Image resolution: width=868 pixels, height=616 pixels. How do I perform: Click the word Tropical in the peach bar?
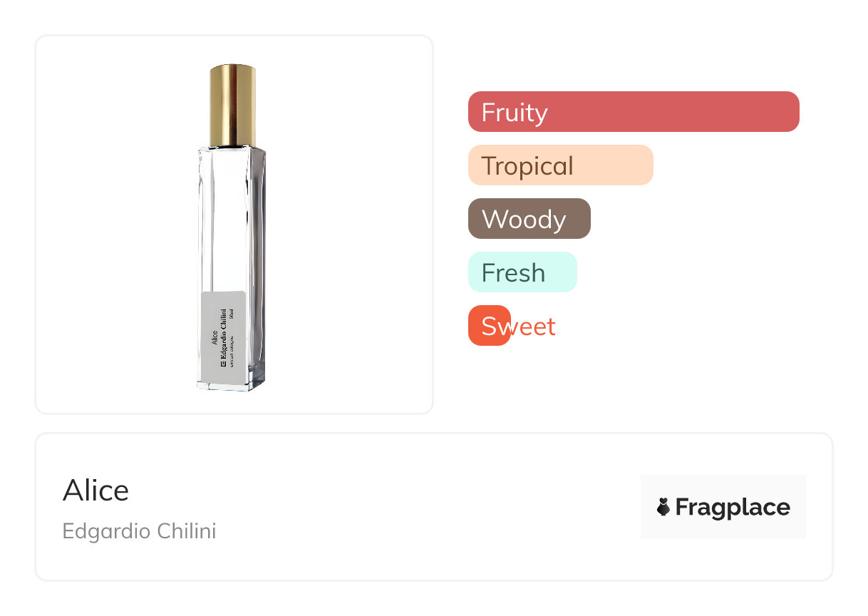[527, 165]
